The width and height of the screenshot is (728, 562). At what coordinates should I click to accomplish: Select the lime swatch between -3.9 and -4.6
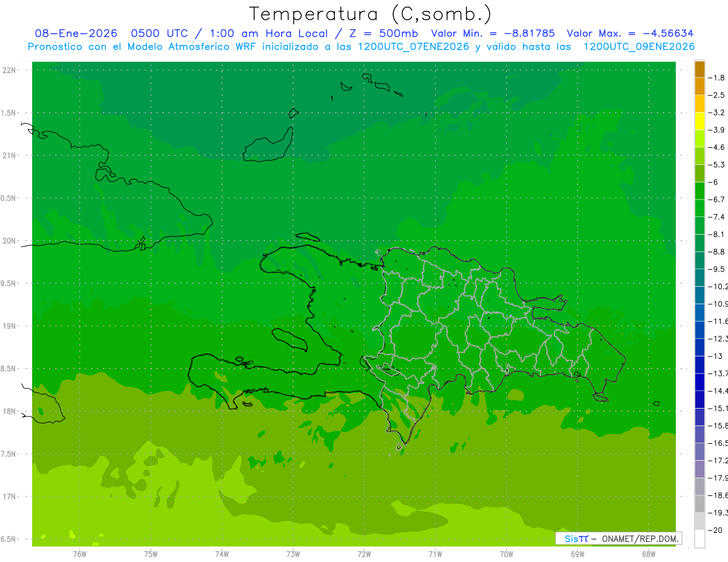pos(699,139)
